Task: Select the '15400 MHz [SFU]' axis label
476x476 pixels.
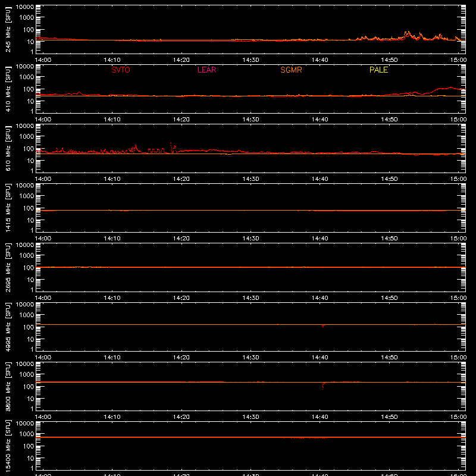Action: (8, 446)
